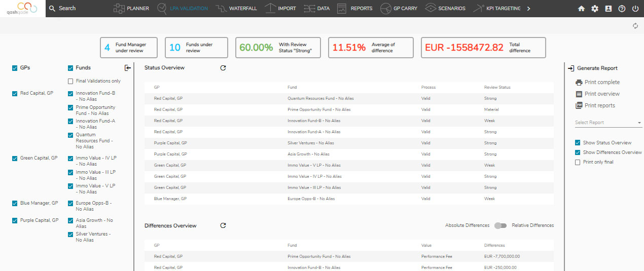Open settings gear icon
Viewport: 644px width, 271px height.
click(595, 9)
